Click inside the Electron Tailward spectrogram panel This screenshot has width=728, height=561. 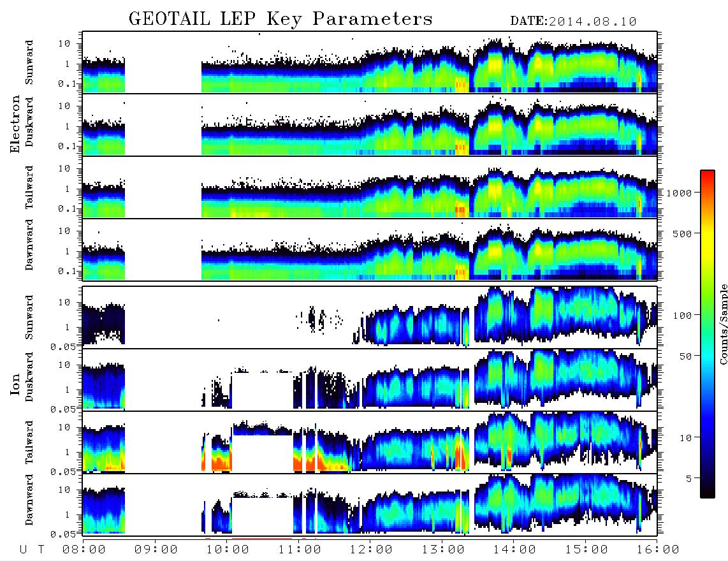point(370,187)
